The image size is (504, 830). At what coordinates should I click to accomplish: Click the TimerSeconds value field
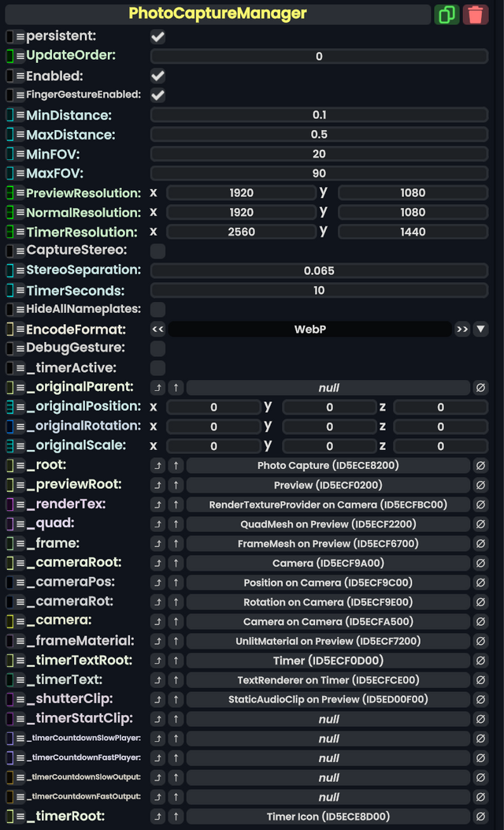pyautogui.click(x=319, y=290)
